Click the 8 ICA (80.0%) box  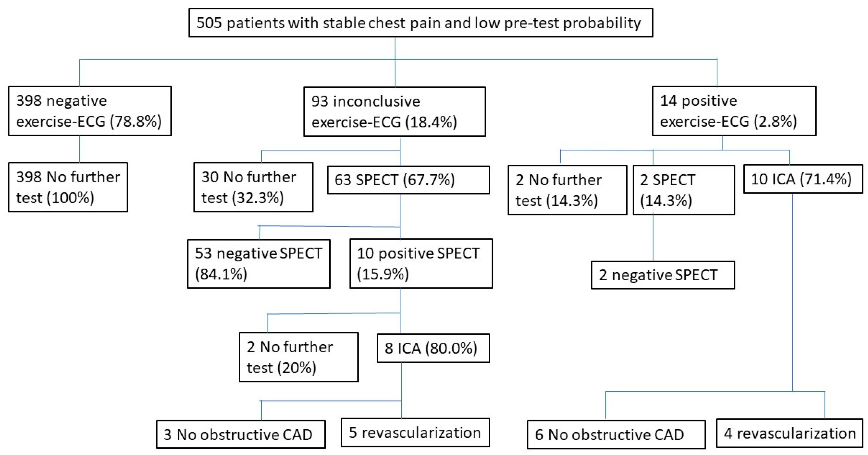point(433,348)
